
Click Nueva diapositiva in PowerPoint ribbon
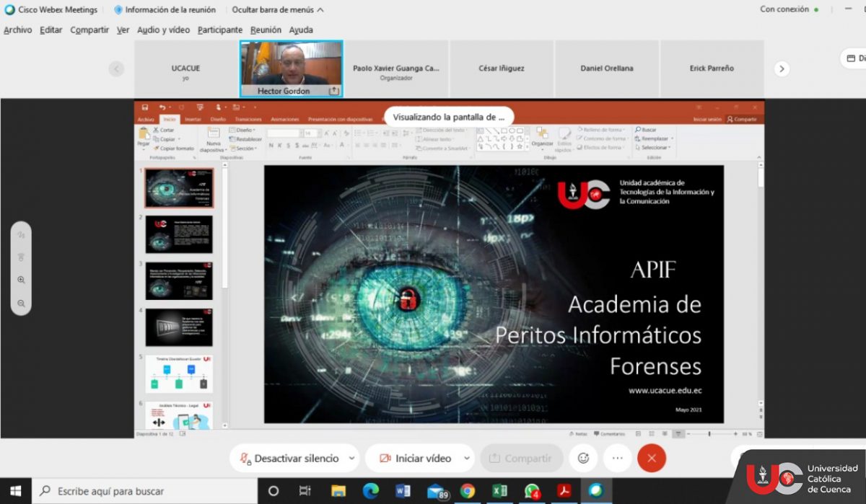pos(214,140)
